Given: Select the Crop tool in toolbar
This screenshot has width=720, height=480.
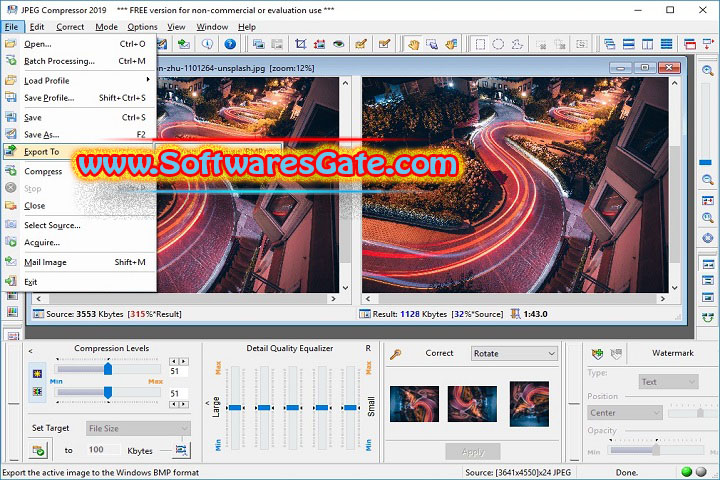Looking at the screenshot, I should (301, 44).
